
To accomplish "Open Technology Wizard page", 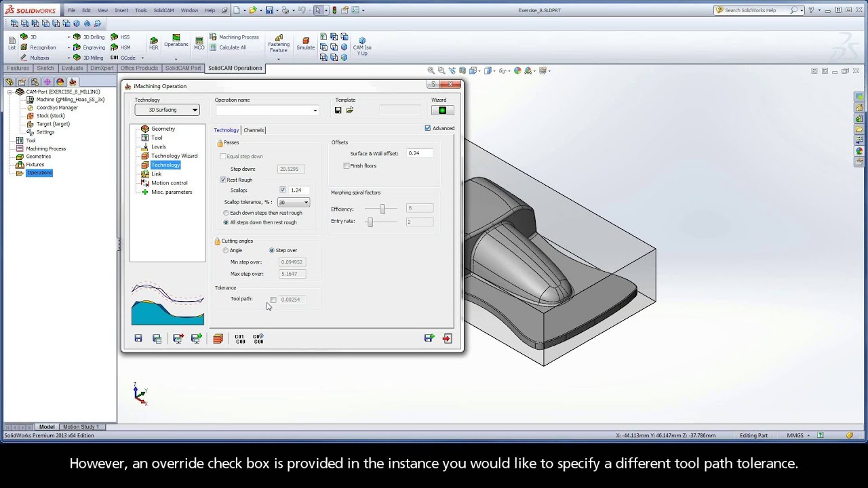I will pyautogui.click(x=174, y=156).
